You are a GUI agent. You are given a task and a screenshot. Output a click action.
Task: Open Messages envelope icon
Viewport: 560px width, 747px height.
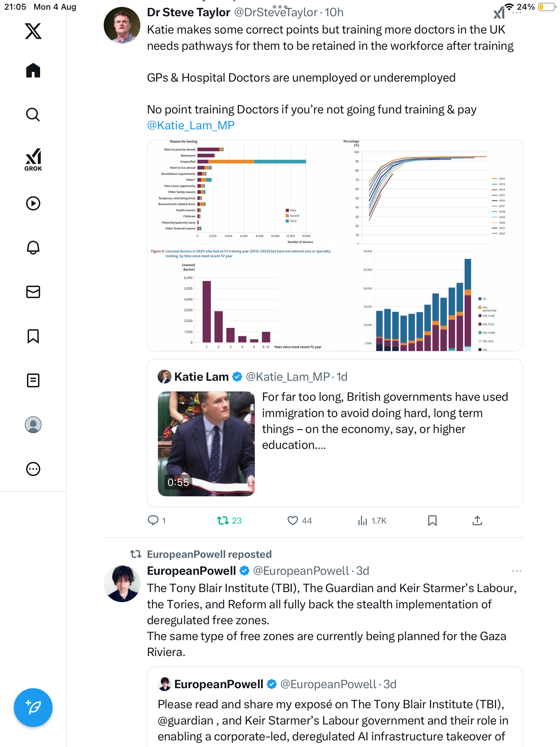[33, 292]
